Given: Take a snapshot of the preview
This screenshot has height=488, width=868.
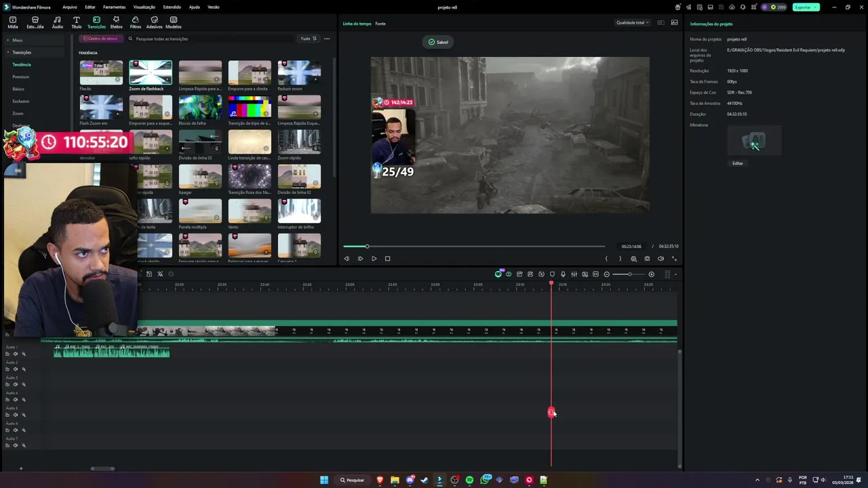Looking at the screenshot, I should (647, 258).
